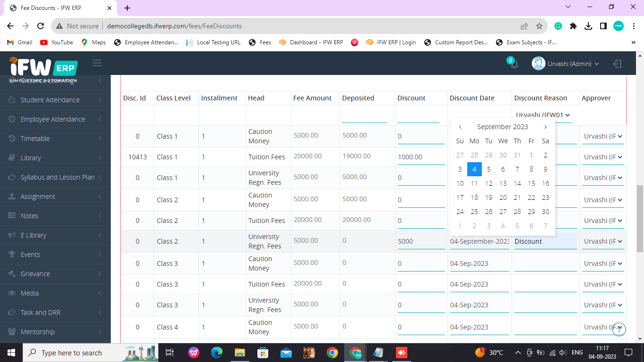Expand the Grievance sidebar item
Screen dimensions: 644x362
[x=55, y=274]
